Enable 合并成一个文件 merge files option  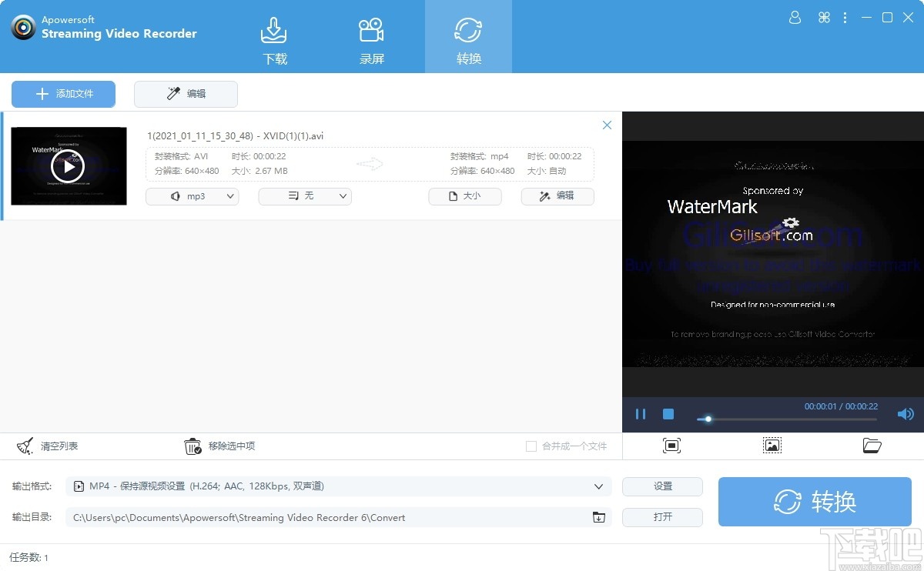531,446
